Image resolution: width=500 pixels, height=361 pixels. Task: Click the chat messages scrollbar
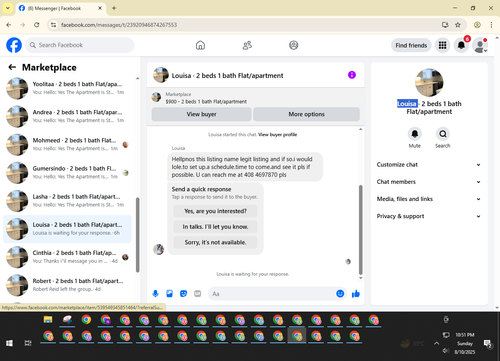[x=360, y=230]
